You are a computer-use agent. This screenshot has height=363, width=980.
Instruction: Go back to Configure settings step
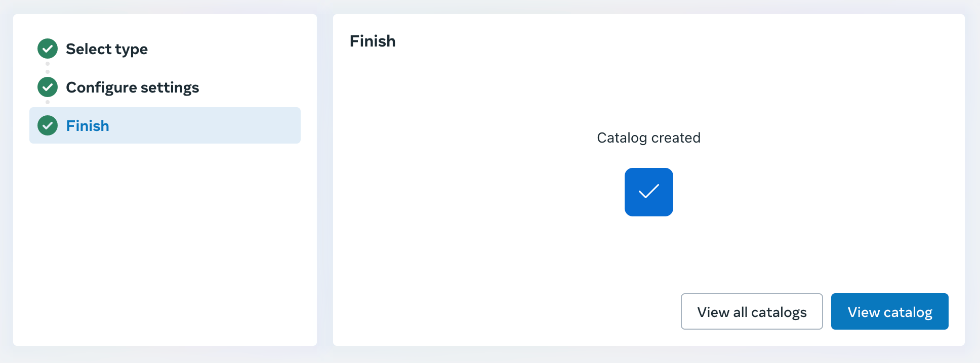132,87
